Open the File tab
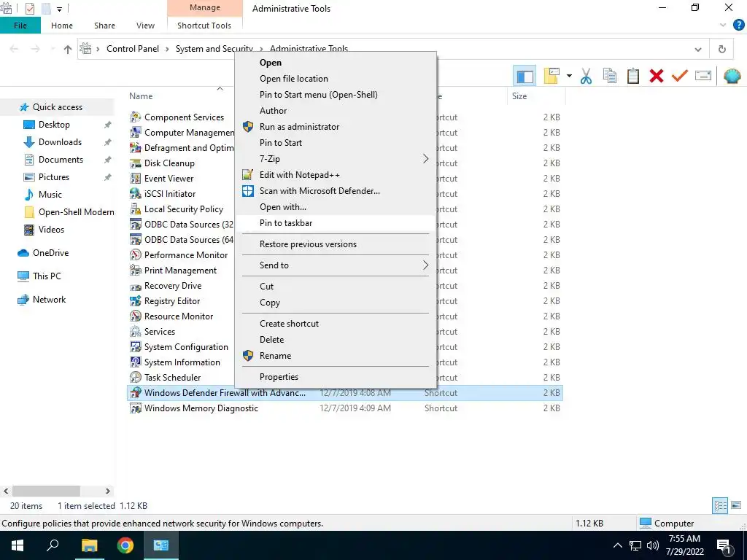747x560 pixels. [x=20, y=26]
